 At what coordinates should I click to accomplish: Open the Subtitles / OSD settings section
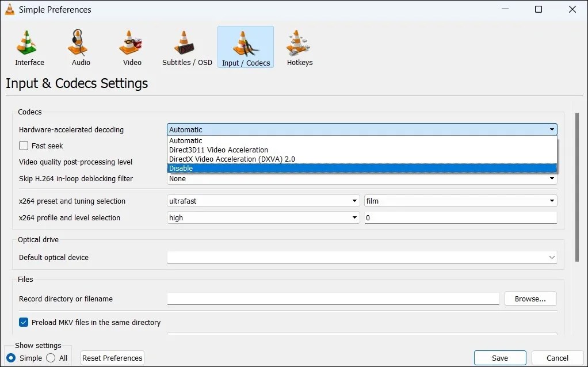pos(186,47)
